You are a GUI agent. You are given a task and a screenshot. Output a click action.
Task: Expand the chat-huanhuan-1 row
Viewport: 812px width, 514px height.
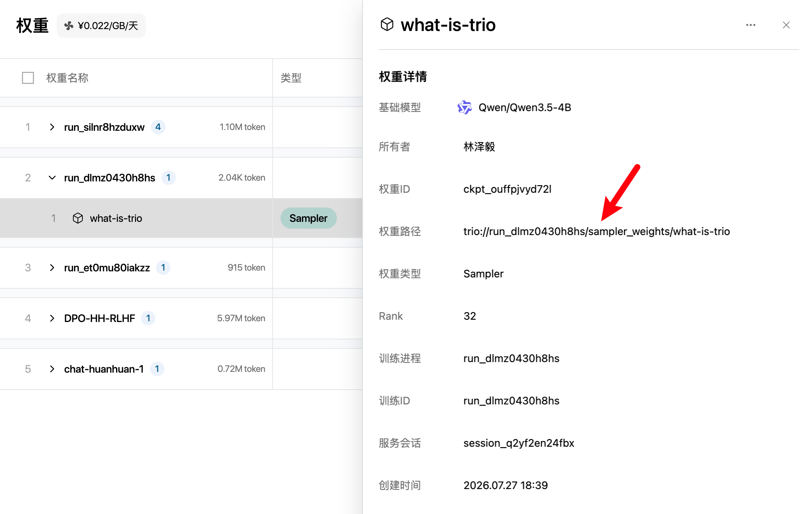tap(52, 369)
